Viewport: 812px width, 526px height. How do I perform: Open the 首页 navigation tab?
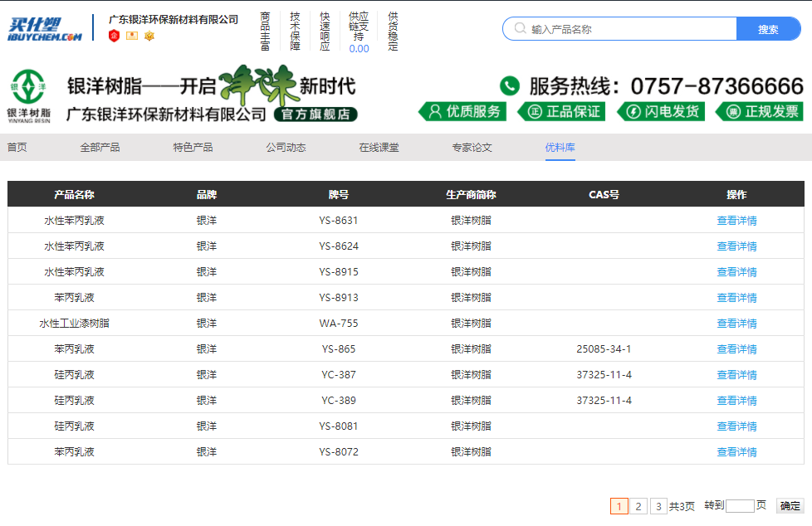tap(17, 148)
